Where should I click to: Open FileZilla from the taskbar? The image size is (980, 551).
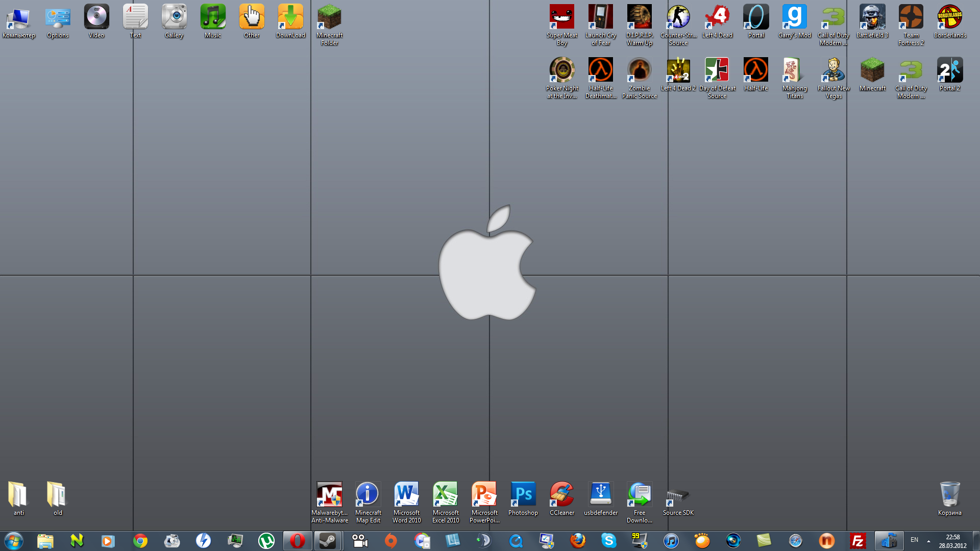pyautogui.click(x=858, y=541)
